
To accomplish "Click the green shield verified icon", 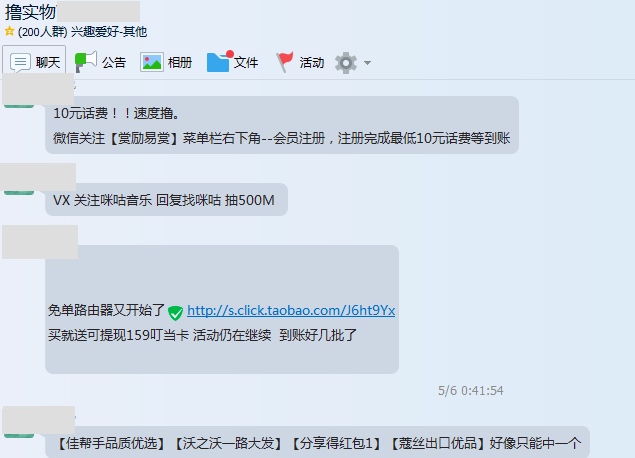I will 175,312.
